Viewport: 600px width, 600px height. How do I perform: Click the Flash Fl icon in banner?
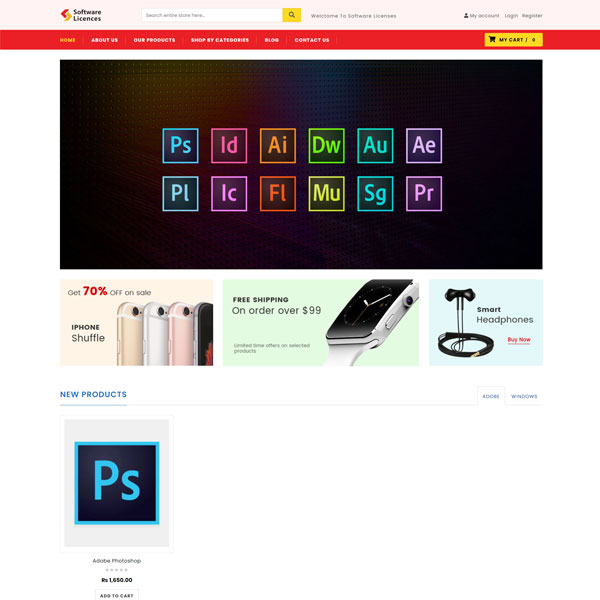click(x=277, y=193)
